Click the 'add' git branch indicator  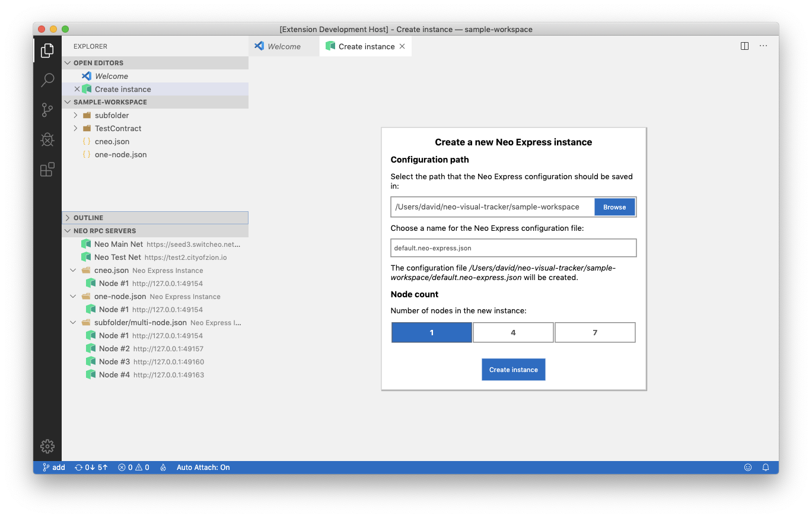pyautogui.click(x=53, y=468)
